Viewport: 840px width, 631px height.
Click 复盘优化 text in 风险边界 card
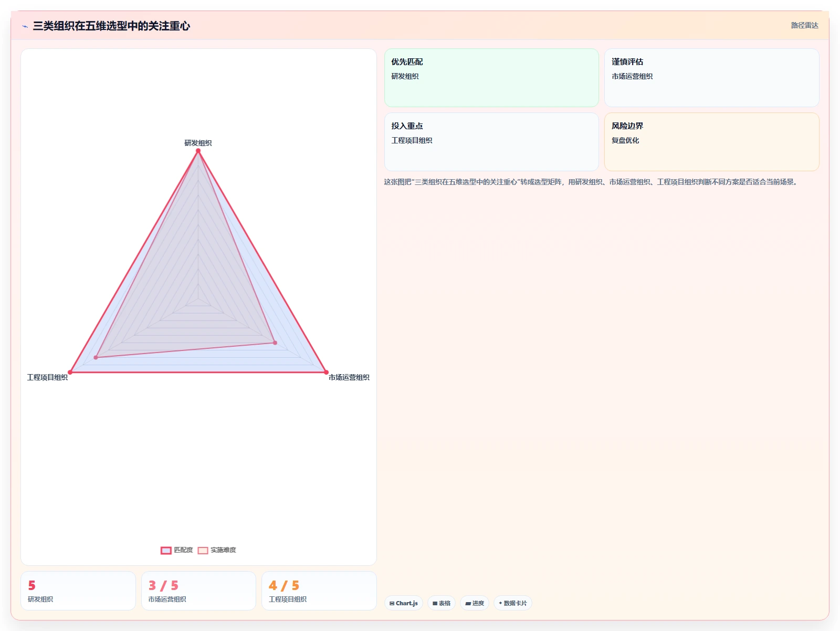pyautogui.click(x=625, y=140)
